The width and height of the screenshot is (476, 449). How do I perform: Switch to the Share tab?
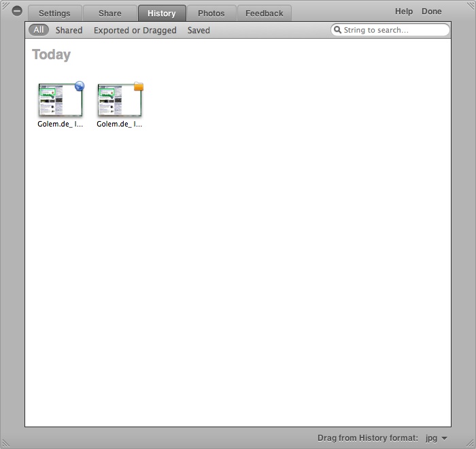tap(110, 14)
